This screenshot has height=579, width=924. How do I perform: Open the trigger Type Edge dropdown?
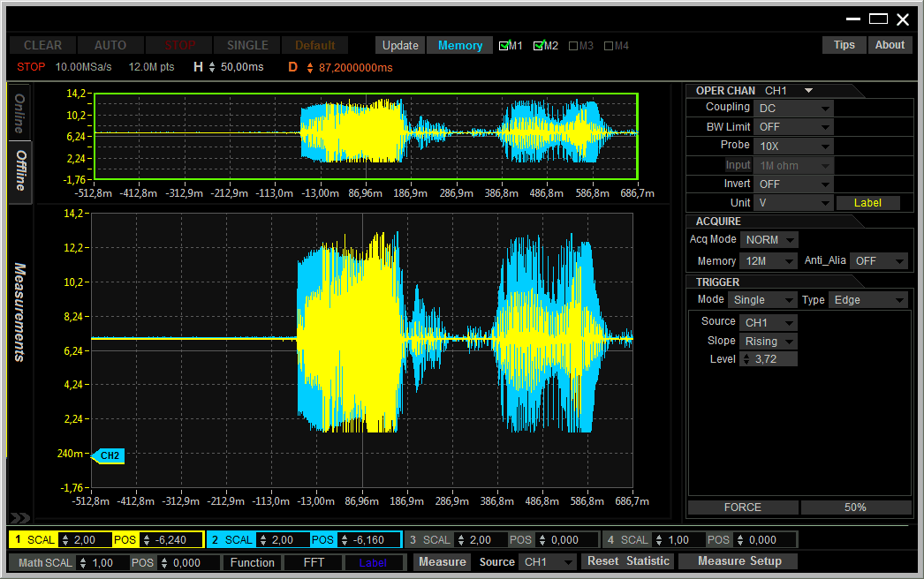pyautogui.click(x=868, y=300)
